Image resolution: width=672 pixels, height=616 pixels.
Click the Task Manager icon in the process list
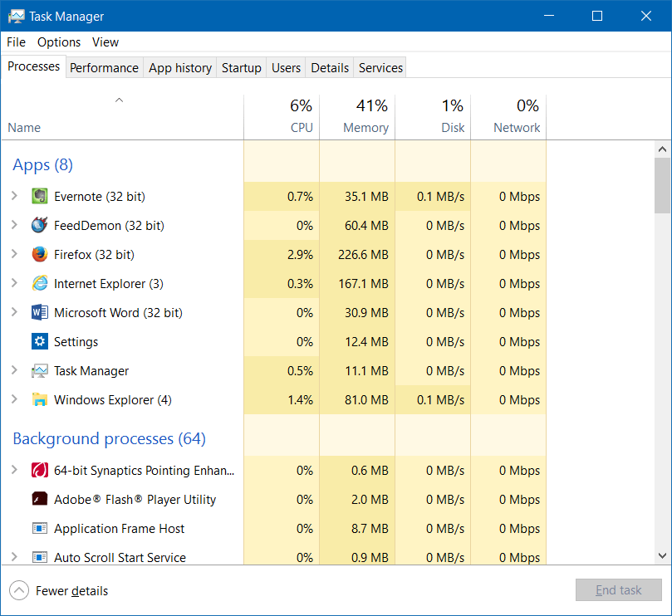point(39,370)
